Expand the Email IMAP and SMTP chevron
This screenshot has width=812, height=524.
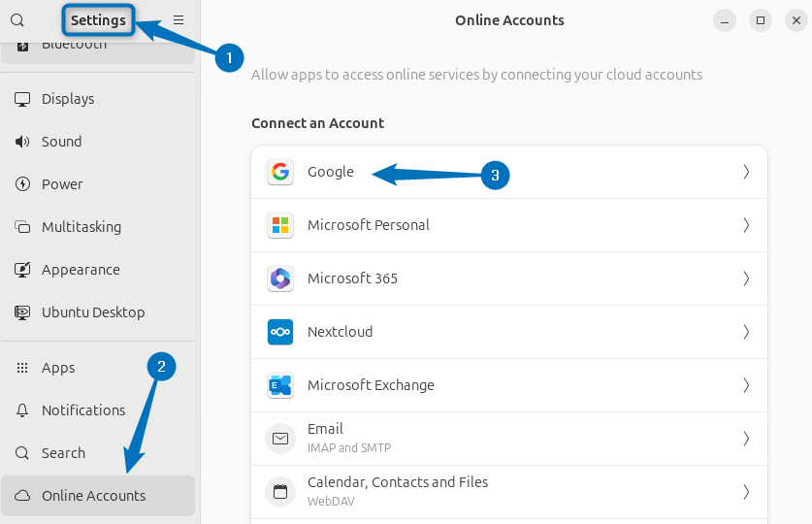pyautogui.click(x=746, y=439)
